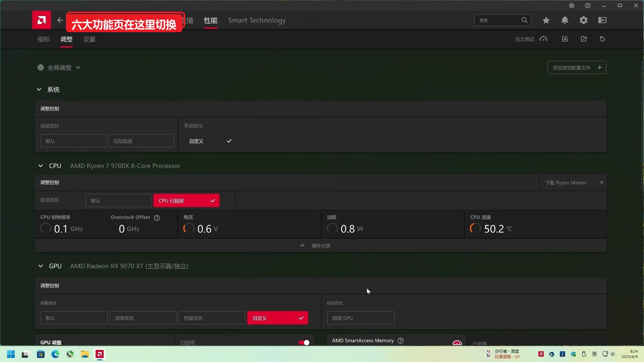Screen dimensions: 644x362
Task: Open File Explorer from the taskbar
Action: coord(85,354)
